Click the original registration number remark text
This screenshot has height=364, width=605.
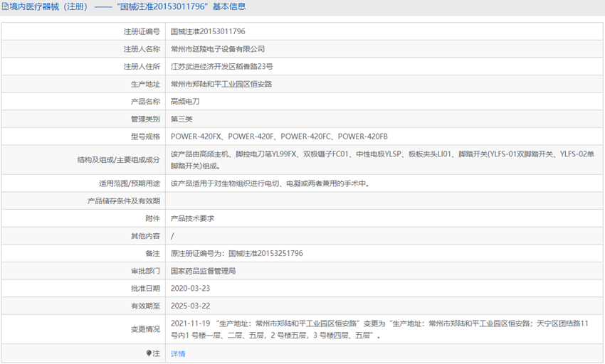(x=237, y=253)
